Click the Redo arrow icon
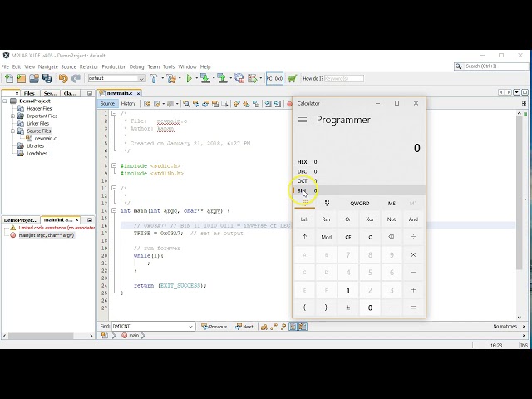 76,79
